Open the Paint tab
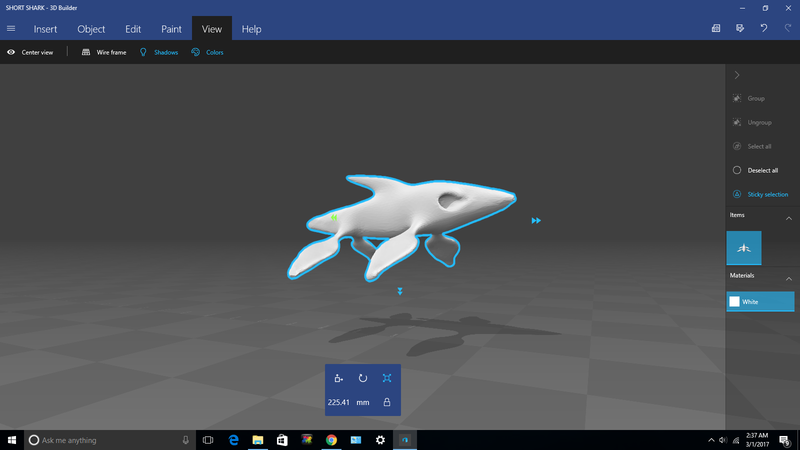This screenshot has height=450, width=800. coord(171,29)
